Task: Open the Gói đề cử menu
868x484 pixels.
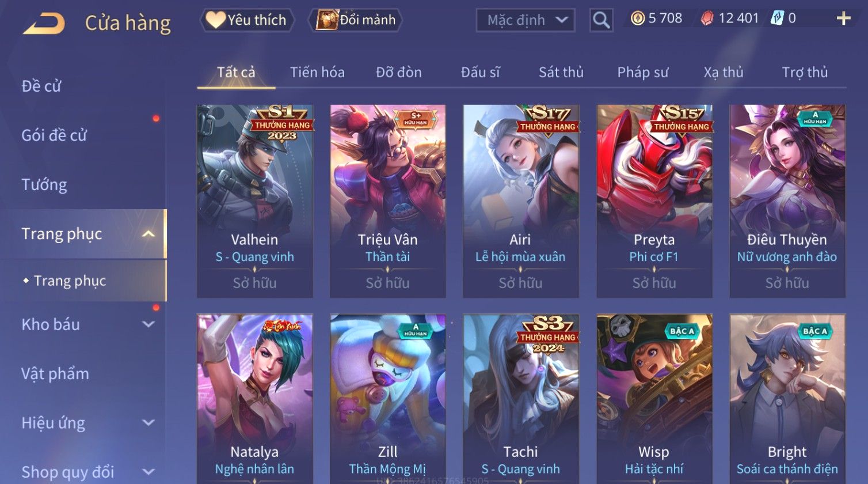Action: (x=54, y=135)
